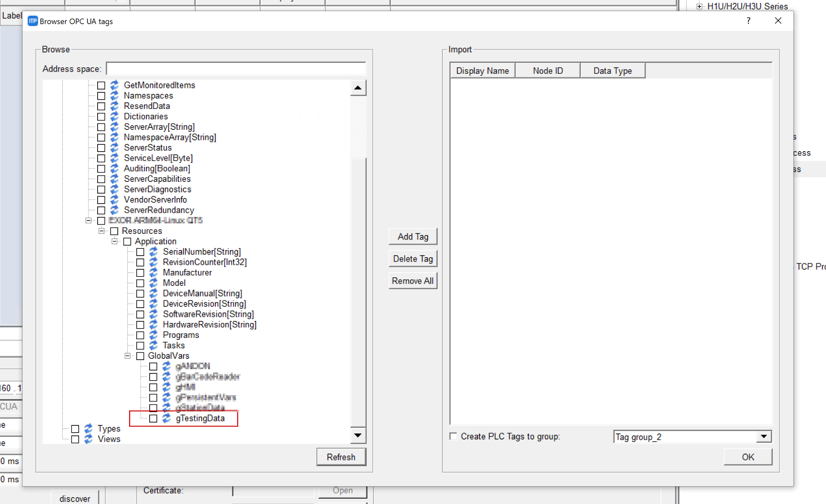The height and width of the screenshot is (504, 826).
Task: Click the icon beside SerialNumber[String]
Action: 153,252
